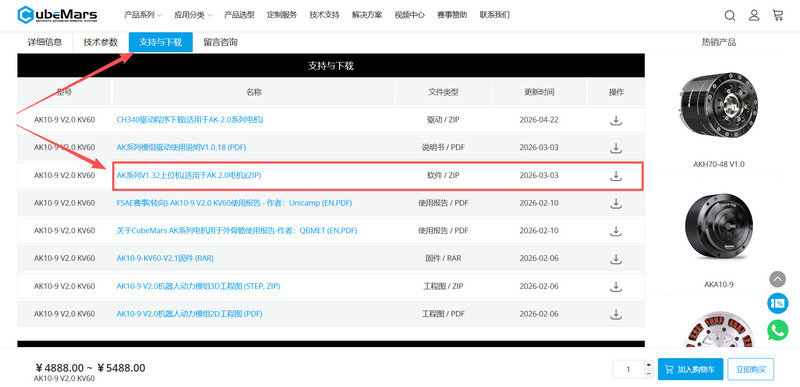This screenshot has height=387, width=800.
Task: Download the FSAE Unicamp report icon
Action: pyautogui.click(x=616, y=203)
